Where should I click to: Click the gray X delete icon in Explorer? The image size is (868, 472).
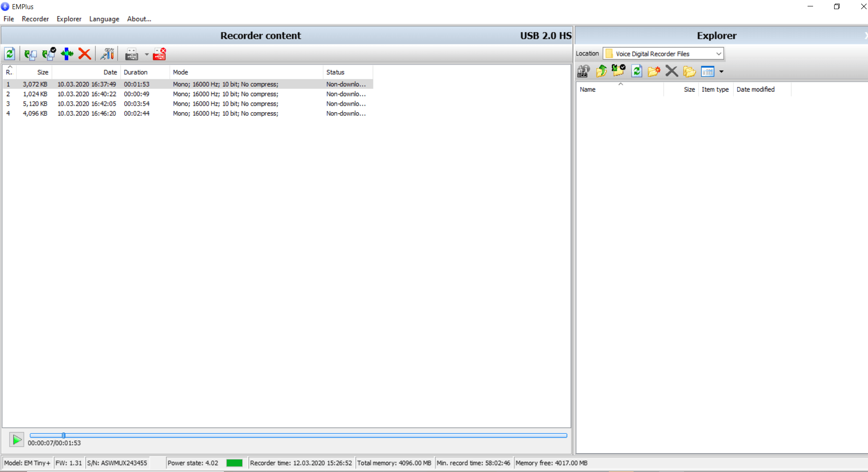[x=672, y=71]
